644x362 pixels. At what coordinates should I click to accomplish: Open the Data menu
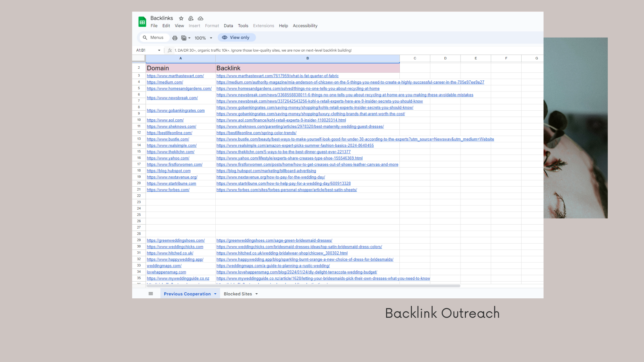click(x=228, y=26)
